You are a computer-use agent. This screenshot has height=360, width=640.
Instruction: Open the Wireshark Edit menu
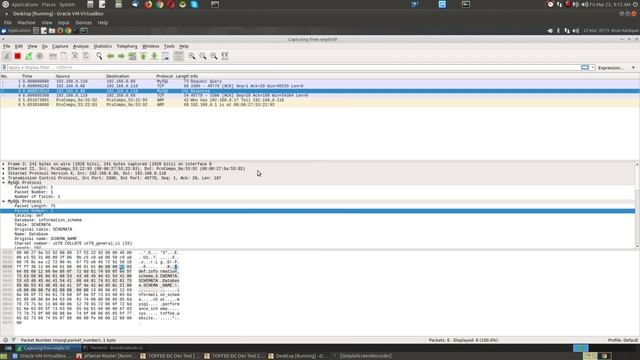tap(19, 47)
